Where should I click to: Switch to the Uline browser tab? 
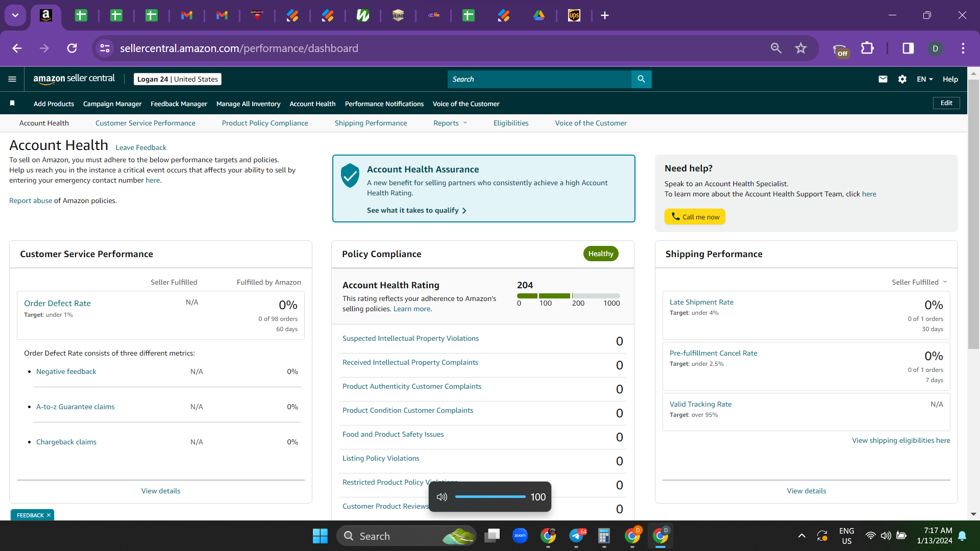[398, 15]
